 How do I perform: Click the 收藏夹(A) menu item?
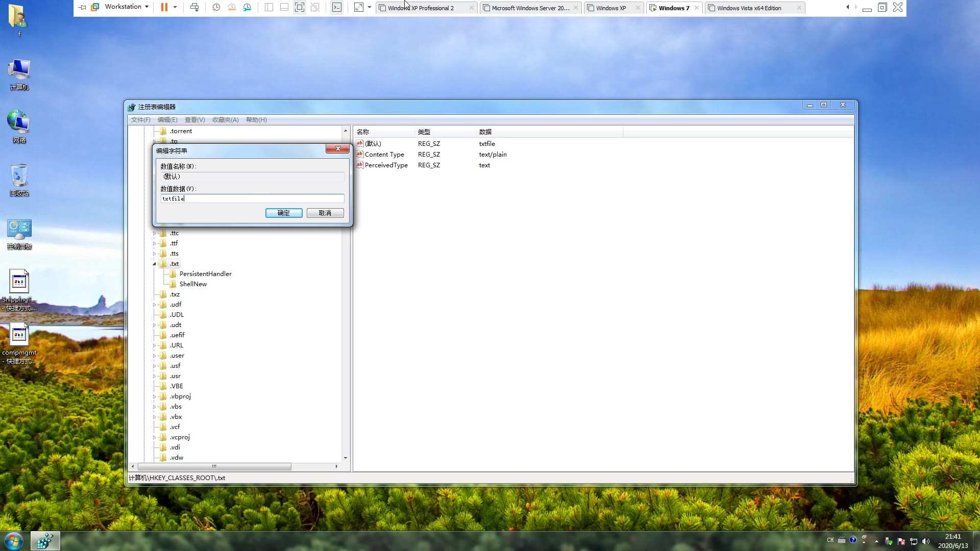(226, 120)
